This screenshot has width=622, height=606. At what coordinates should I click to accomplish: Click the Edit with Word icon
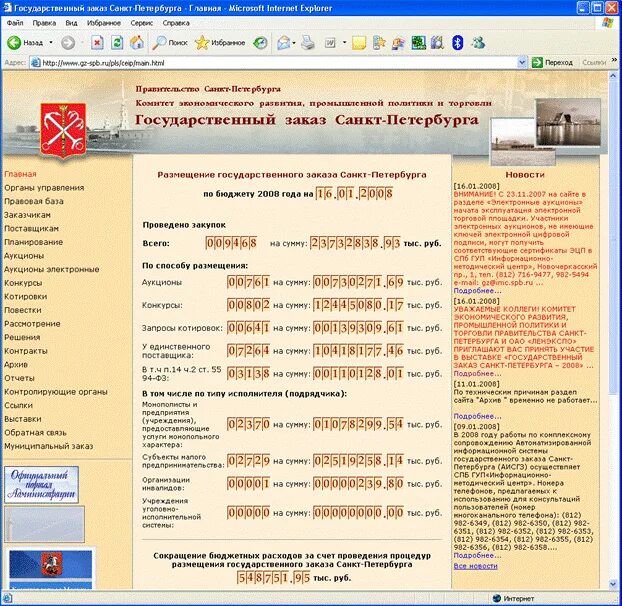click(x=330, y=42)
